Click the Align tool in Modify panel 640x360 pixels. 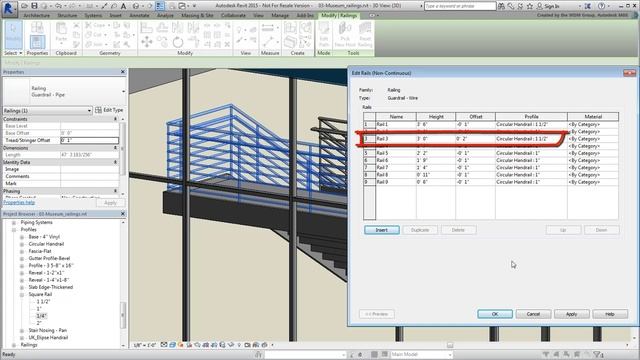[146, 28]
